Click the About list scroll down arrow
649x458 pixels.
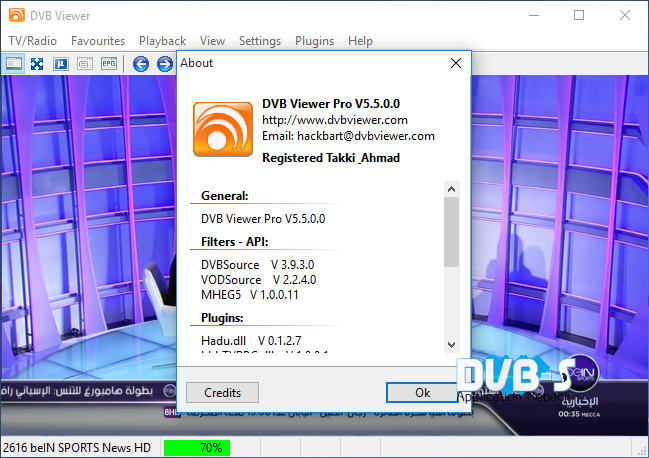(452, 344)
